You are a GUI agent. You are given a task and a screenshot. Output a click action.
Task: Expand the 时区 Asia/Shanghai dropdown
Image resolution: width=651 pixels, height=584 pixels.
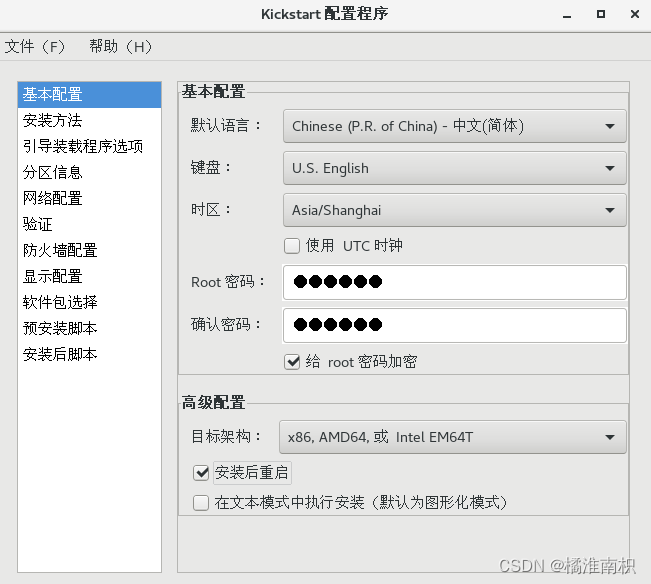click(455, 210)
